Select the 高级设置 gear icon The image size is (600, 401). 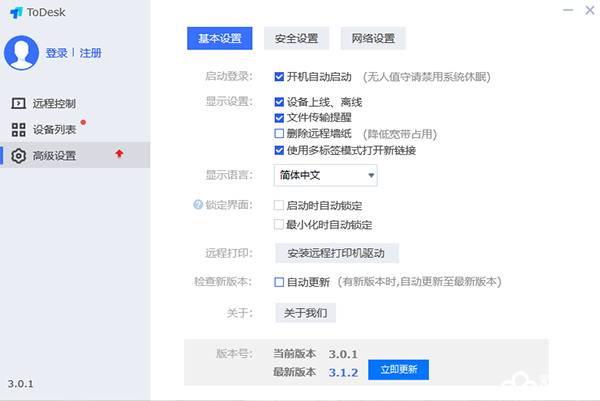tap(18, 156)
